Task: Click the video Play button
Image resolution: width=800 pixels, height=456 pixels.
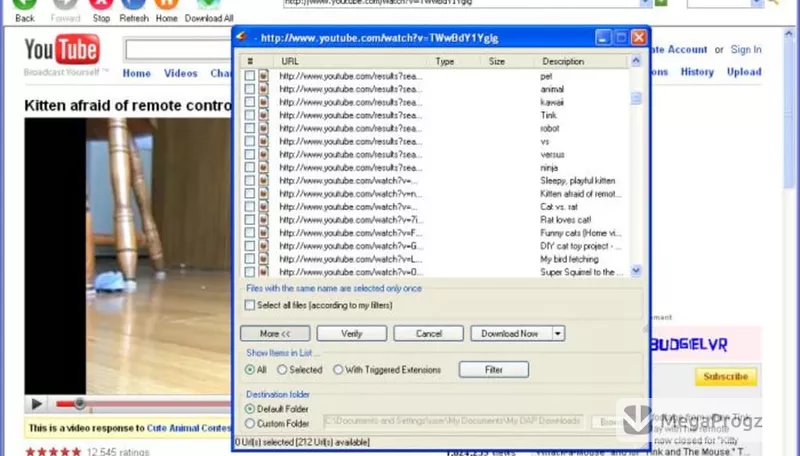Action: [36, 404]
